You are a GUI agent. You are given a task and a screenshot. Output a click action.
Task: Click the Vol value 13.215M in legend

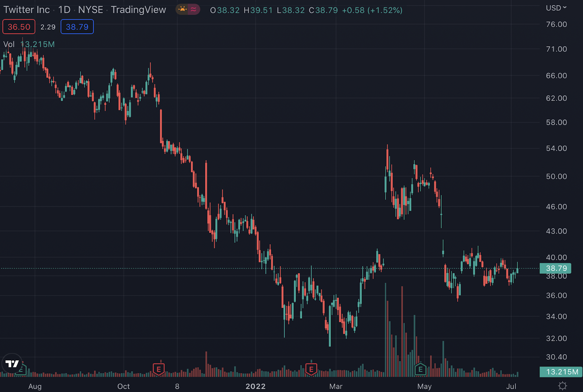[x=38, y=44]
